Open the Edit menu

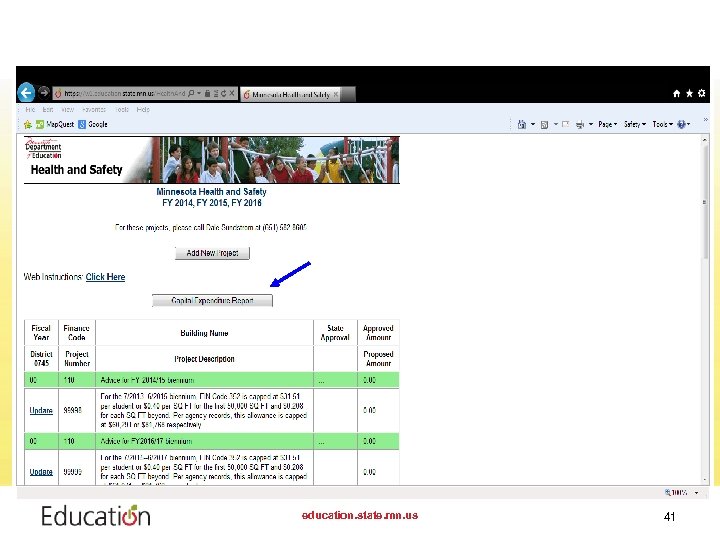click(x=48, y=109)
